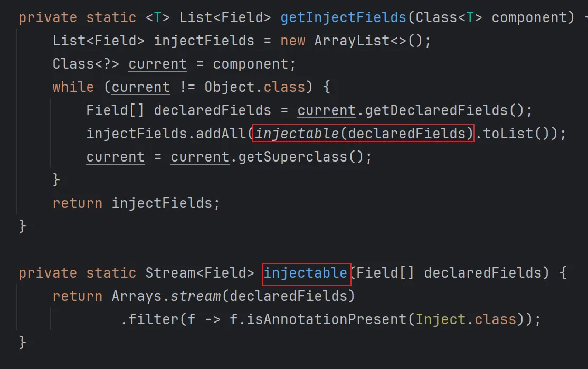This screenshot has height=369, width=588.
Task: Click the blue injectable method declaration name
Action: pyautogui.click(x=306, y=273)
